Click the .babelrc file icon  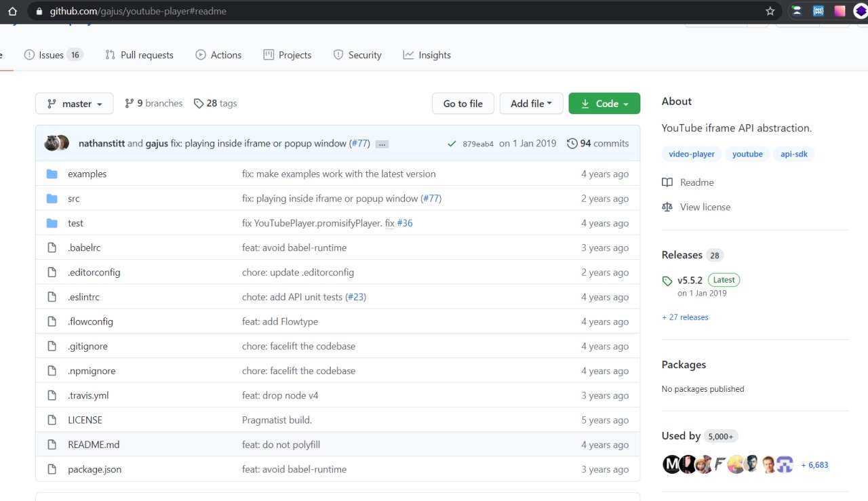pos(52,248)
